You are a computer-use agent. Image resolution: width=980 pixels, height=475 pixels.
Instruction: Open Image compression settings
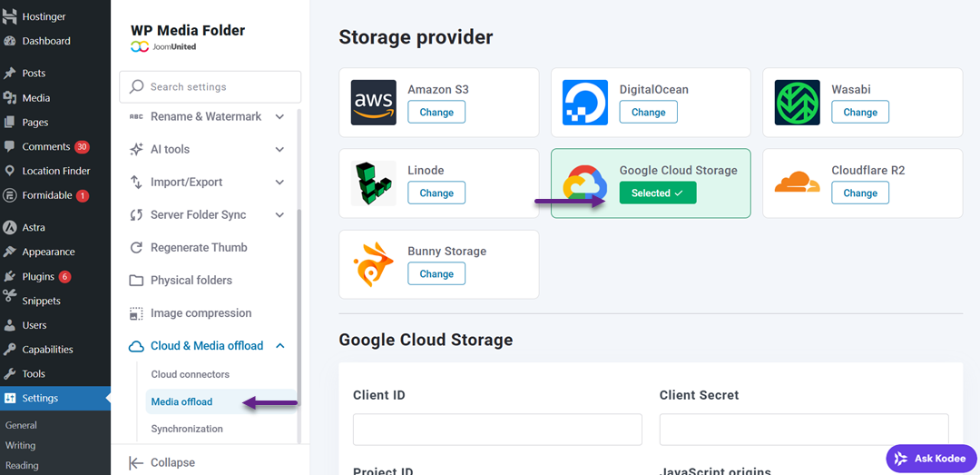point(201,313)
